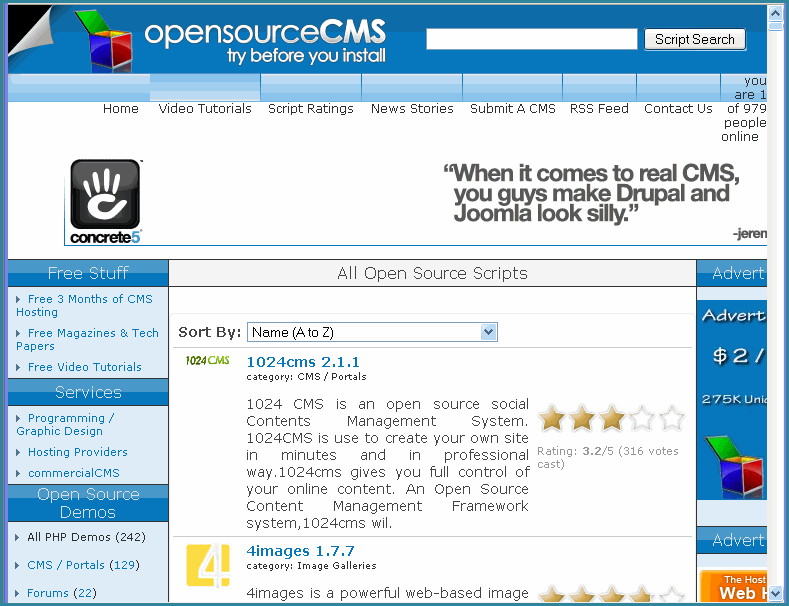Open the Forums (22) demos link
The width and height of the screenshot is (789, 606).
click(x=61, y=593)
